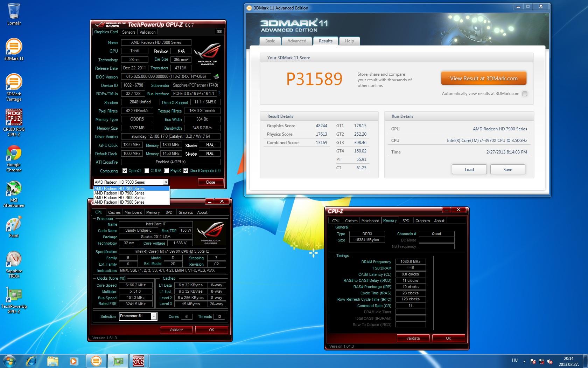The image size is (588, 368).
Task: Launch the 3DMark 11 desktop shortcut
Action: pos(14,49)
